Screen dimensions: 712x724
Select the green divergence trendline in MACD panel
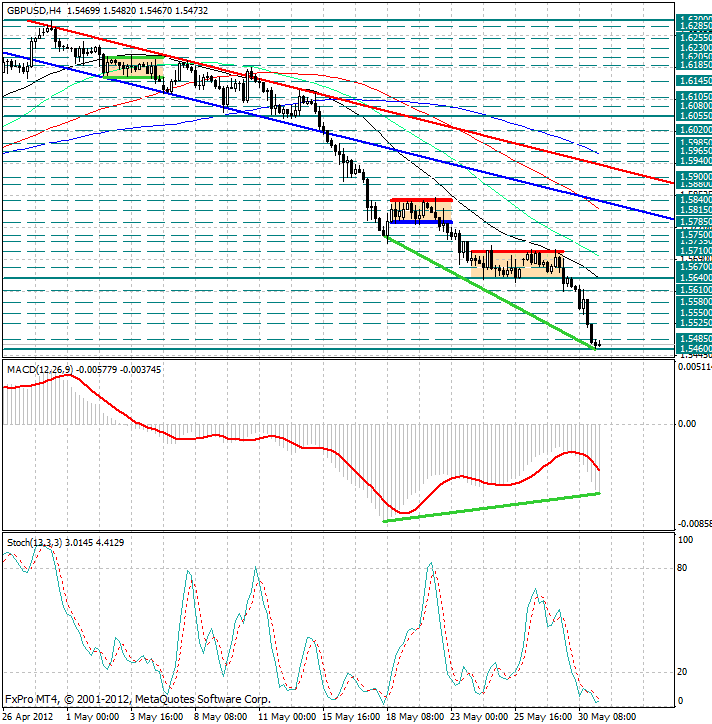click(x=492, y=507)
